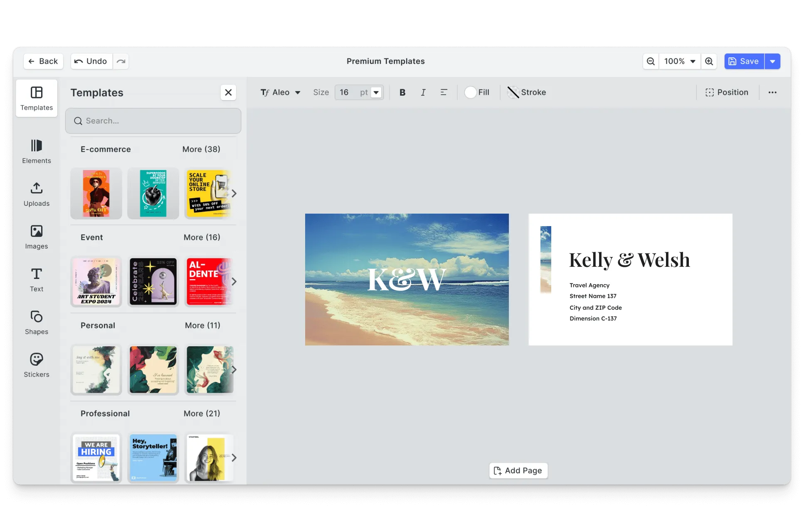Close the Templates panel
The width and height of the screenshot is (804, 532).
pos(228,92)
